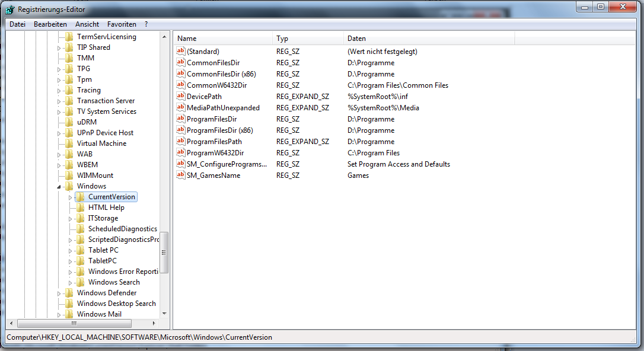Click the tree vertical scrollbar thumb

tap(164, 253)
